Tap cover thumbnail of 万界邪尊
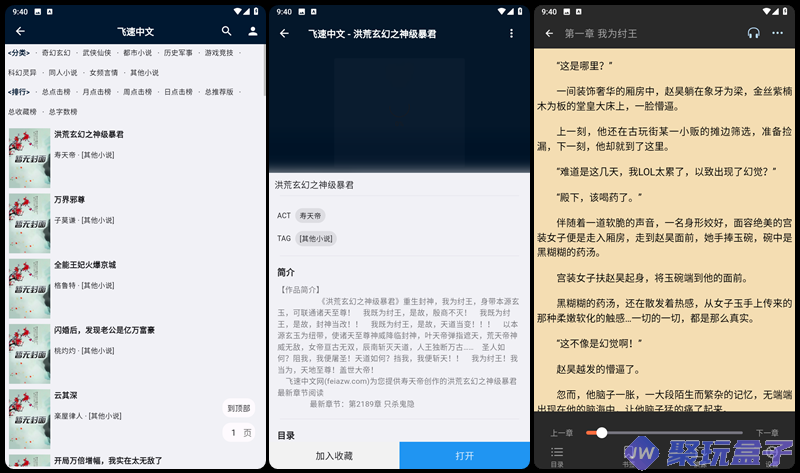This screenshot has height=473, width=800. [30, 223]
